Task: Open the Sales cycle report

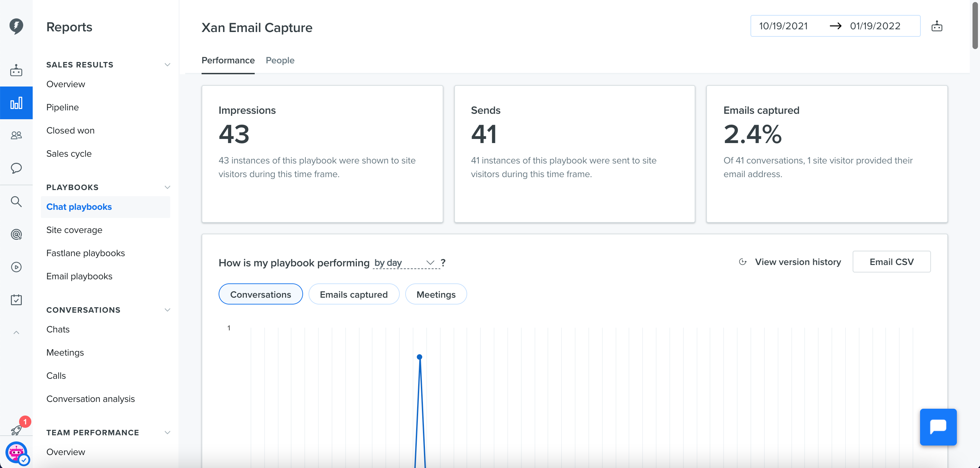Action: (69, 154)
